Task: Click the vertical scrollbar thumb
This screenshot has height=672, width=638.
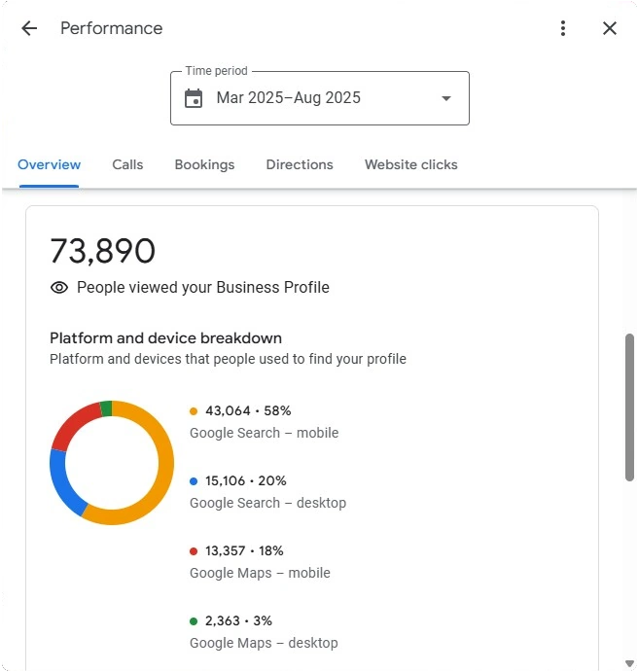Action: click(x=629, y=407)
